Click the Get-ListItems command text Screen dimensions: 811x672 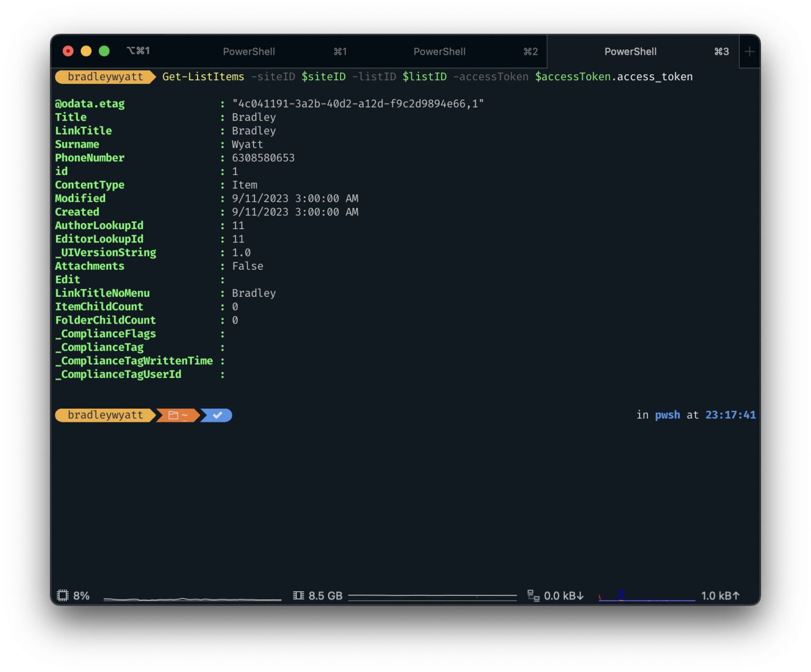coord(203,77)
